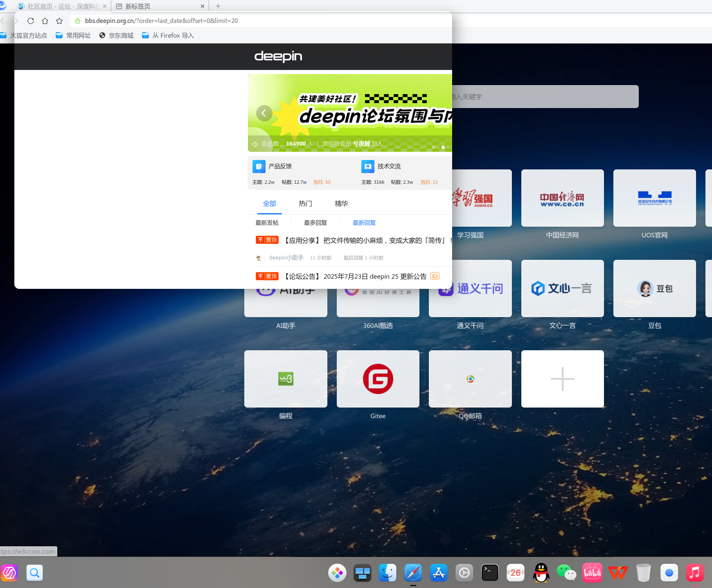Sort posts by 最新回复

point(364,223)
